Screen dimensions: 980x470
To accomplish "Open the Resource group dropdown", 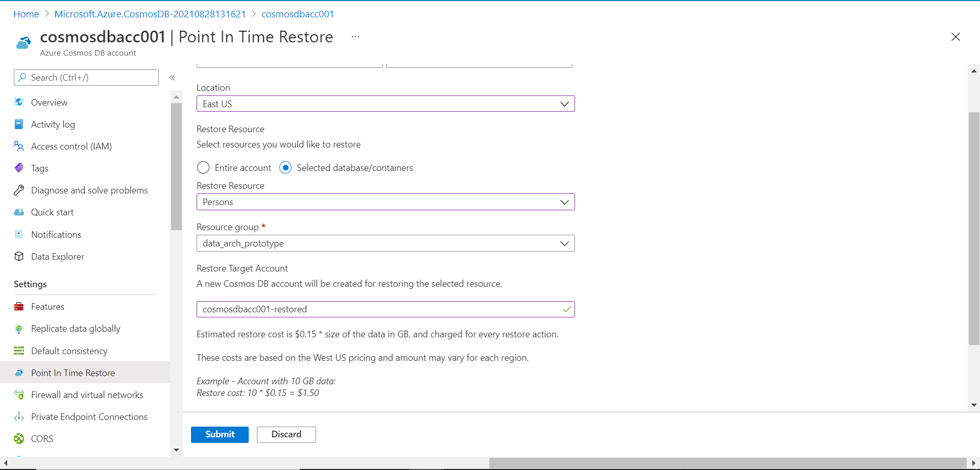I will pyautogui.click(x=386, y=243).
